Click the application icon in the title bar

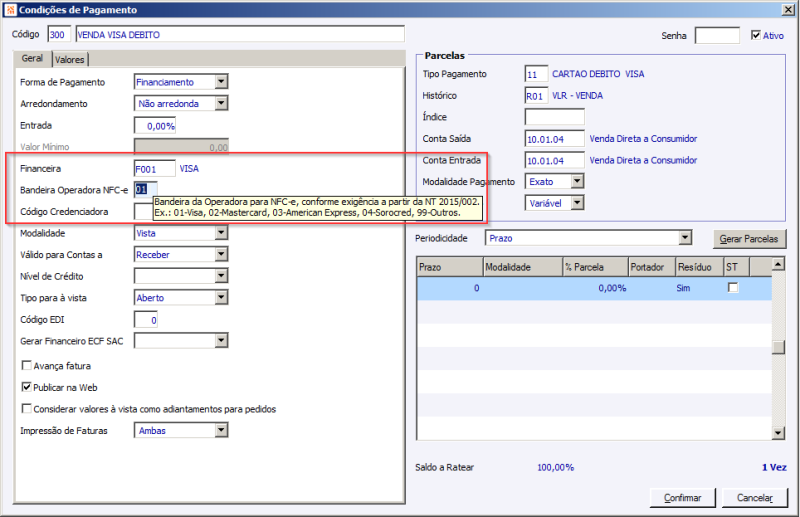tap(10, 10)
